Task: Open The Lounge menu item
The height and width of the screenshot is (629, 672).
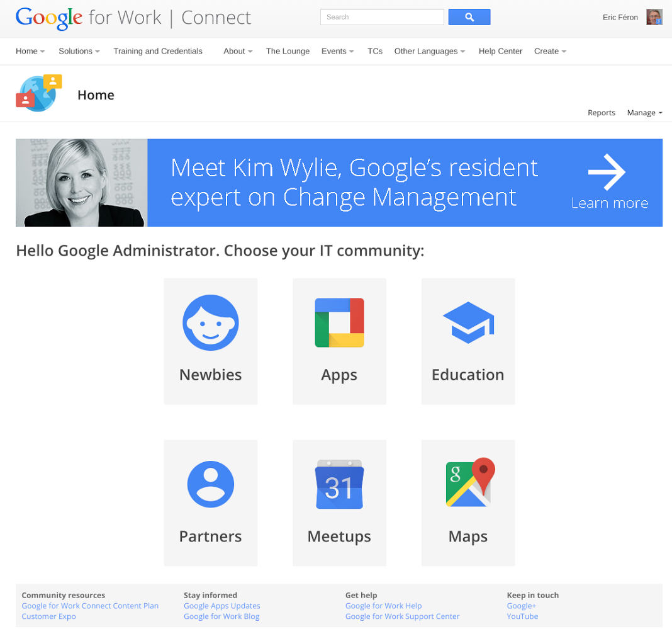Action: coord(288,51)
